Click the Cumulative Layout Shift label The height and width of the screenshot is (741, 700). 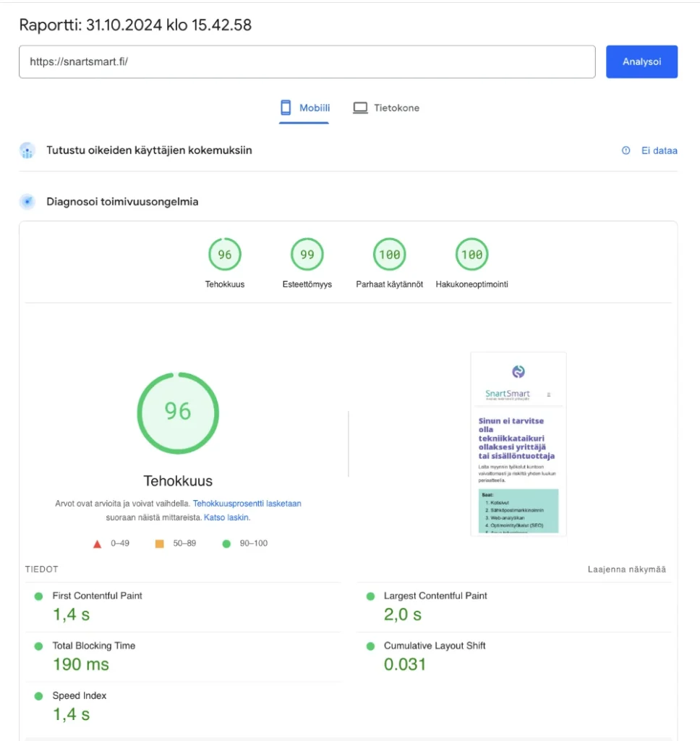pyautogui.click(x=435, y=645)
